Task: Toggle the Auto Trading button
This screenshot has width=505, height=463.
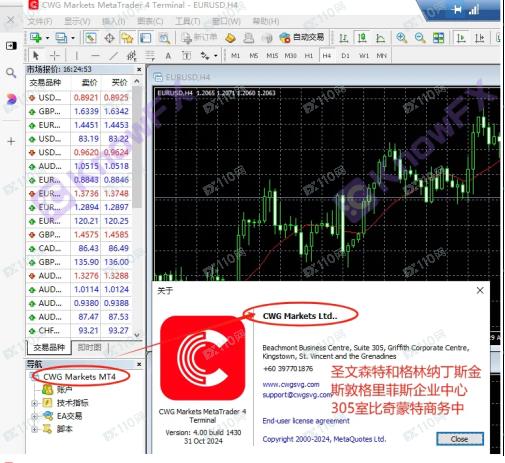Action: click(302, 37)
